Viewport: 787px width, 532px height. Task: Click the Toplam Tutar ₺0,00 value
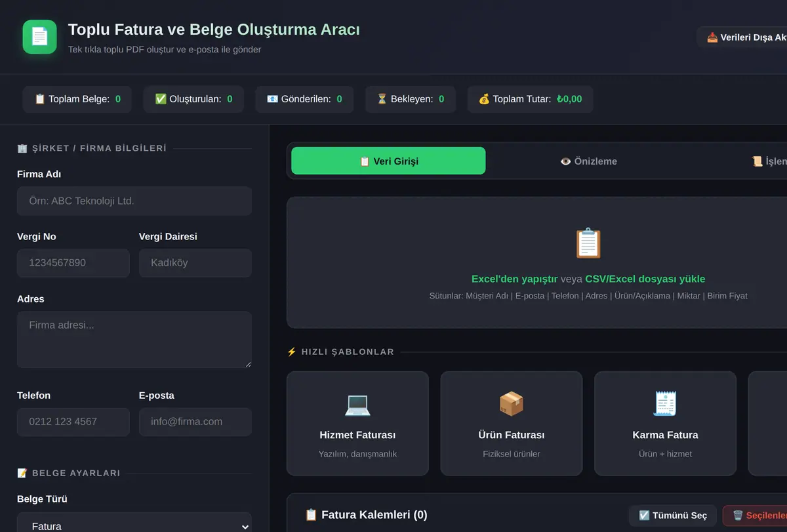569,99
